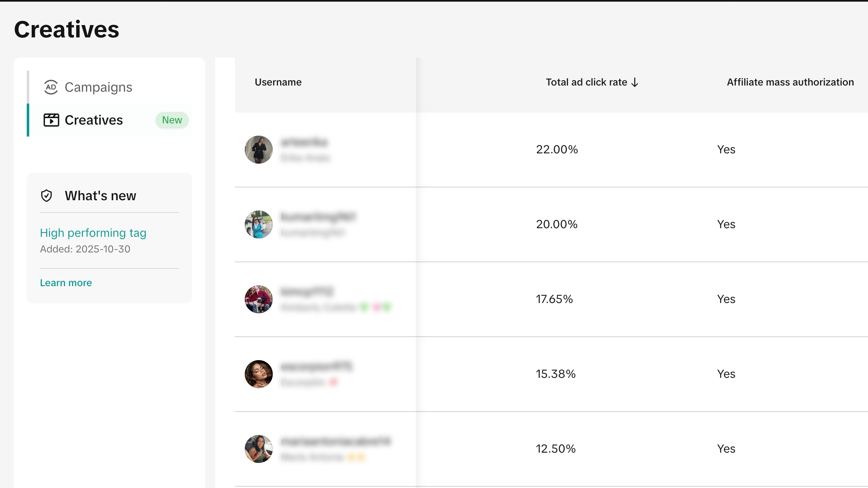Switch to the Creatives section
The image size is (868, 488).
pos(93,120)
